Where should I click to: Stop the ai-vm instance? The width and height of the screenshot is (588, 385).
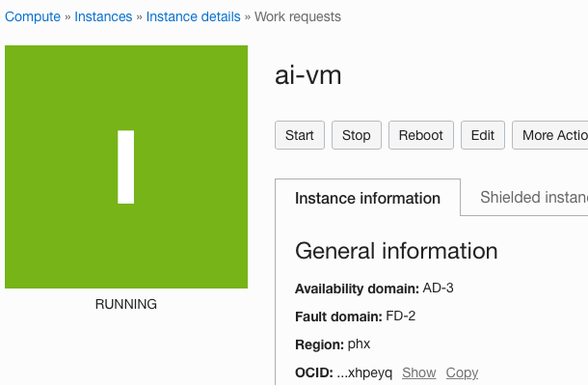(357, 135)
